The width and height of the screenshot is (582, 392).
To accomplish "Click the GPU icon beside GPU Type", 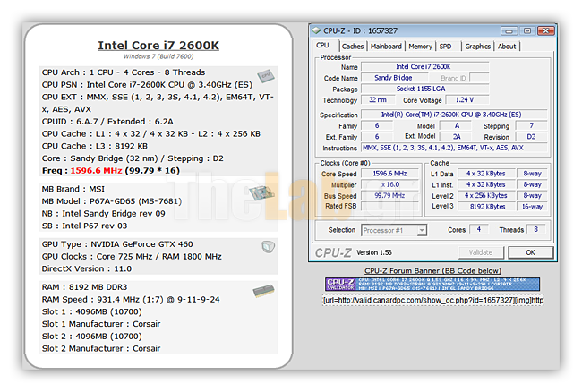I will tap(268, 247).
